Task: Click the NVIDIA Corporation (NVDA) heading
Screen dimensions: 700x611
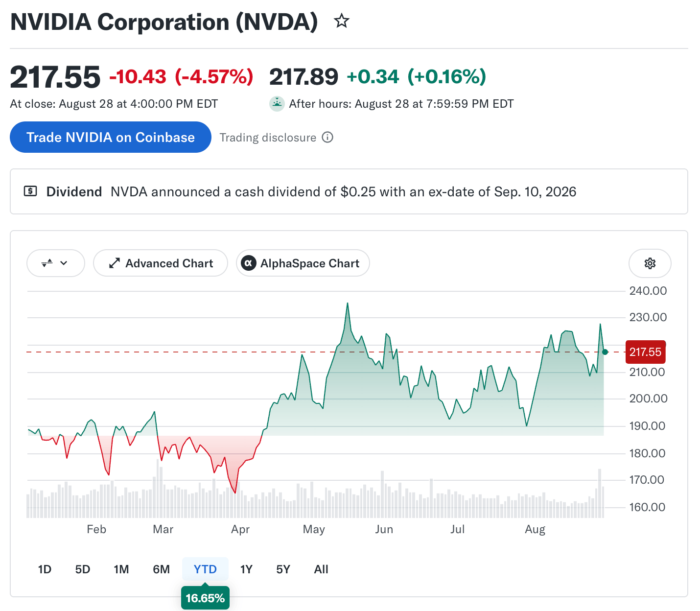Action: pyautogui.click(x=164, y=22)
